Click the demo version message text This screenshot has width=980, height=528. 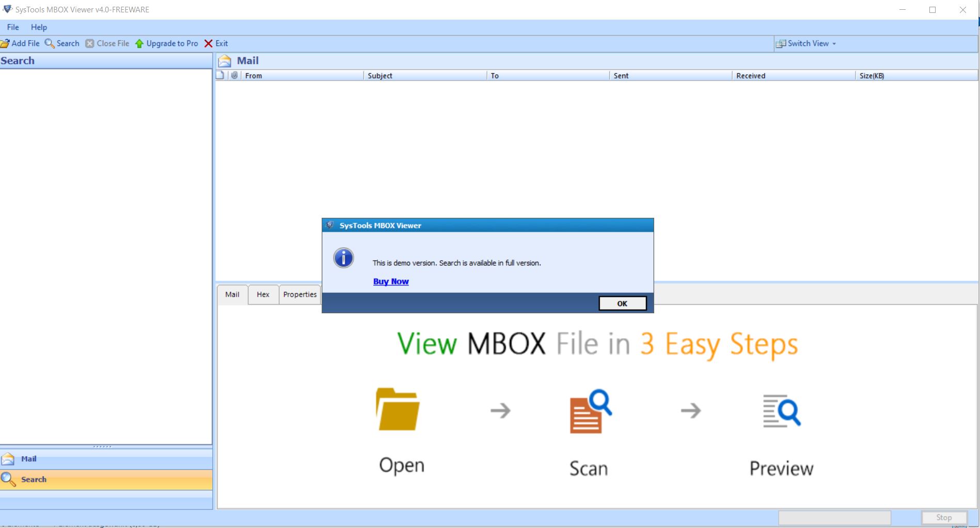coord(457,263)
